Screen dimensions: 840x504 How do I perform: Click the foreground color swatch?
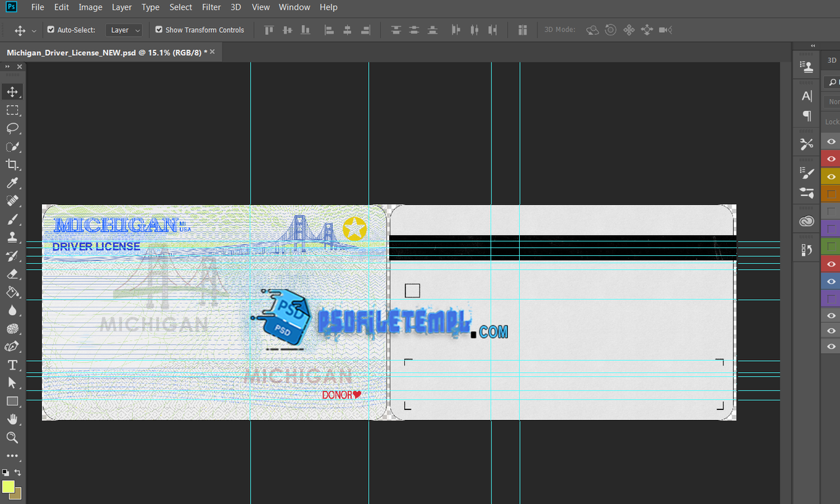[x=8, y=487]
